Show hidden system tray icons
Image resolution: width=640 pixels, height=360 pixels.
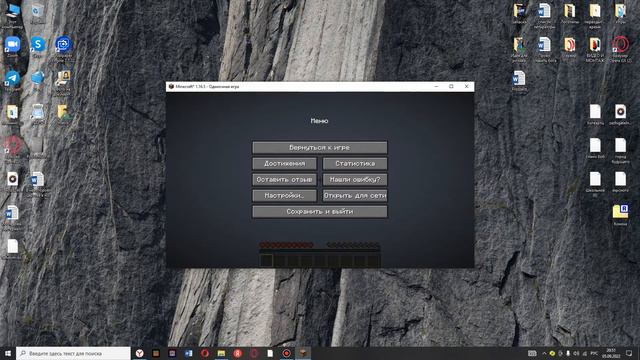tap(544, 353)
